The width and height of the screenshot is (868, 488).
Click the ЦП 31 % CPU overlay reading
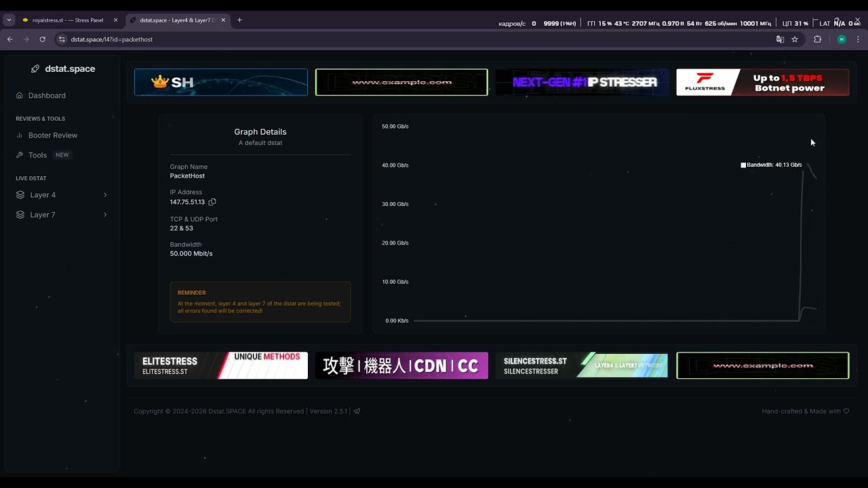click(x=795, y=24)
